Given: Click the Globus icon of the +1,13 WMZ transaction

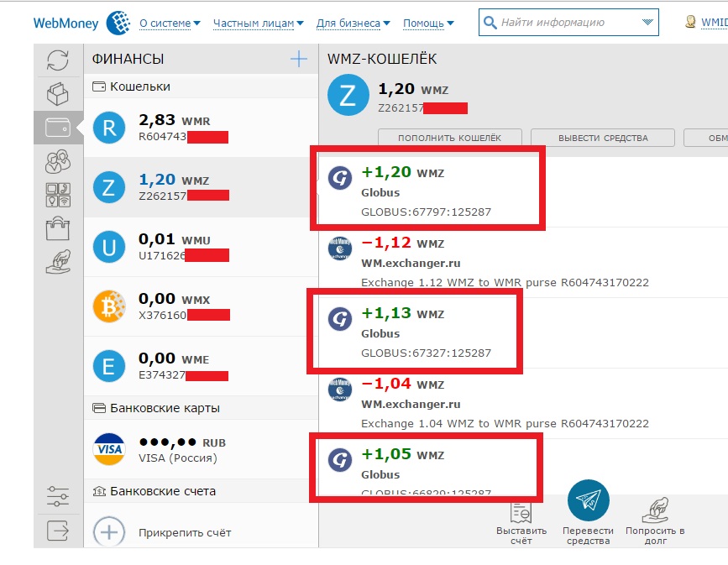Looking at the screenshot, I should [340, 319].
